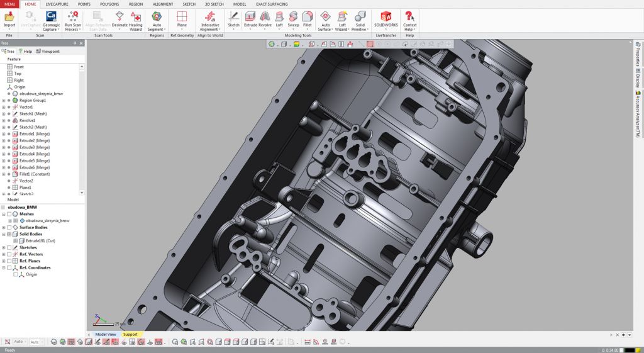The width and height of the screenshot is (644, 353).
Task: Toggle the Meshes visibility checkbox
Action: (x=9, y=214)
